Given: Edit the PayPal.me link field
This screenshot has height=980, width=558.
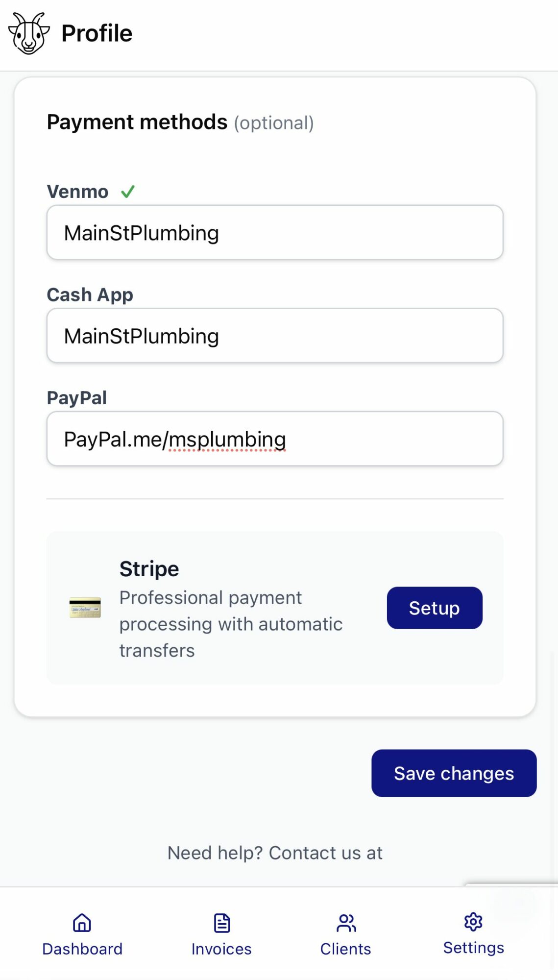Looking at the screenshot, I should point(275,439).
